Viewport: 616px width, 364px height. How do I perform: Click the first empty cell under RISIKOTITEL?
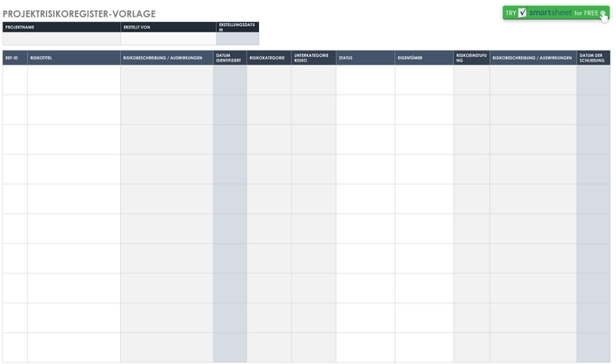74,80
